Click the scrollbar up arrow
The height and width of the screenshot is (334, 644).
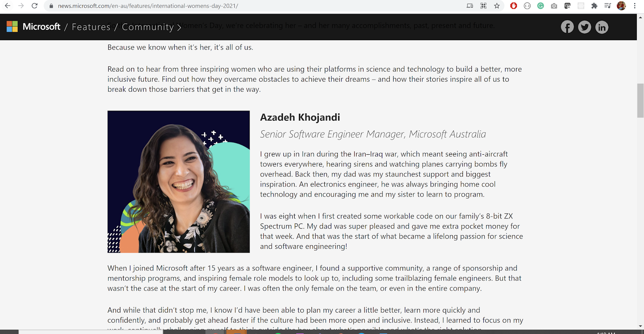pyautogui.click(x=640, y=17)
